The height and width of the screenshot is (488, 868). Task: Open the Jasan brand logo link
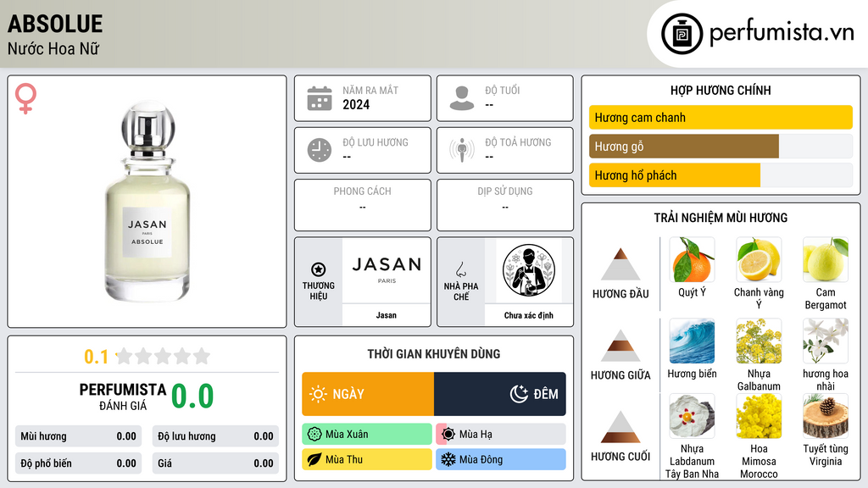(x=387, y=271)
